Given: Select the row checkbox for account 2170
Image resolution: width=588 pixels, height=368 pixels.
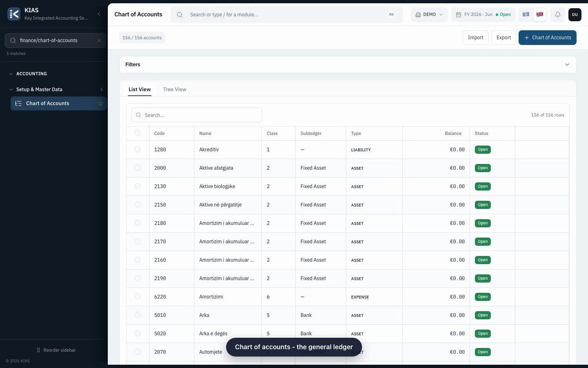Looking at the screenshot, I should coord(138,241).
